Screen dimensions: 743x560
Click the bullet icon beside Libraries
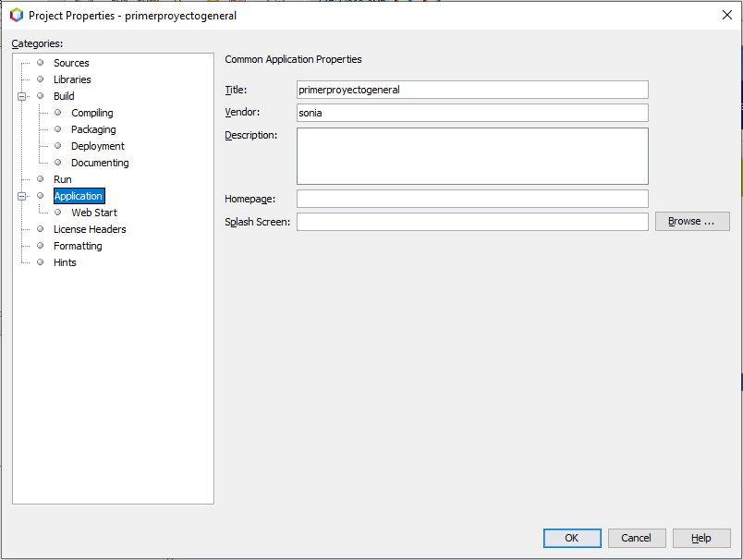[40, 79]
